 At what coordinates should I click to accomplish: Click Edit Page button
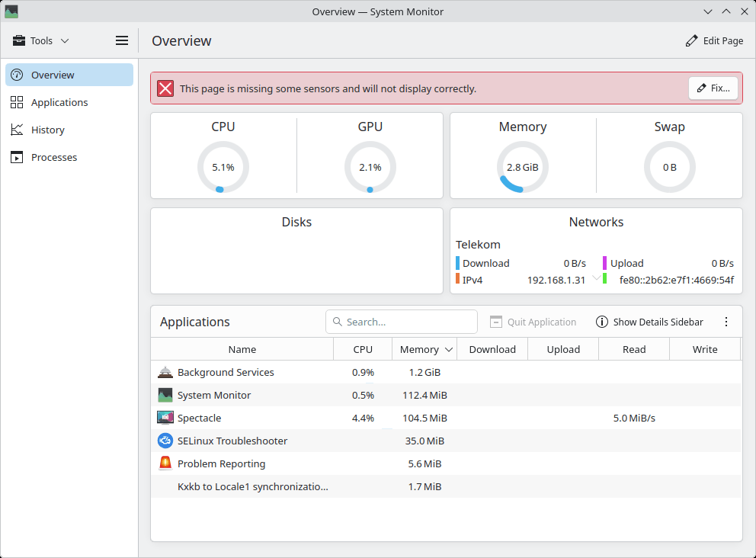[714, 41]
